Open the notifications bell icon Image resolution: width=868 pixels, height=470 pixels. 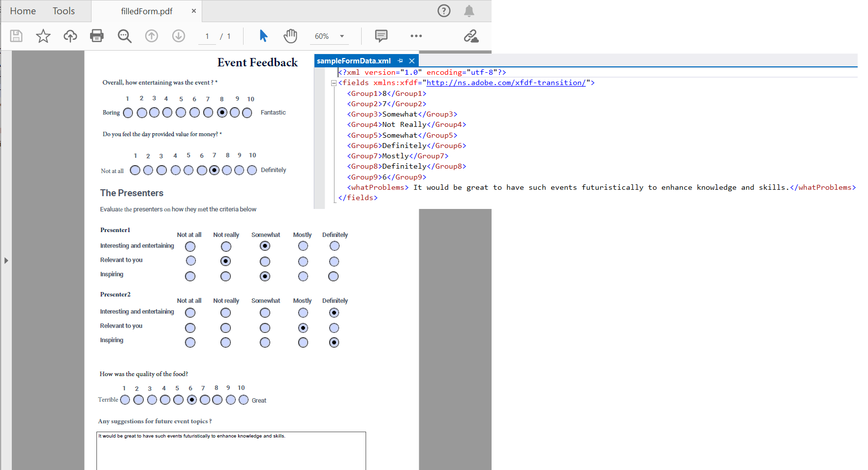tap(469, 11)
